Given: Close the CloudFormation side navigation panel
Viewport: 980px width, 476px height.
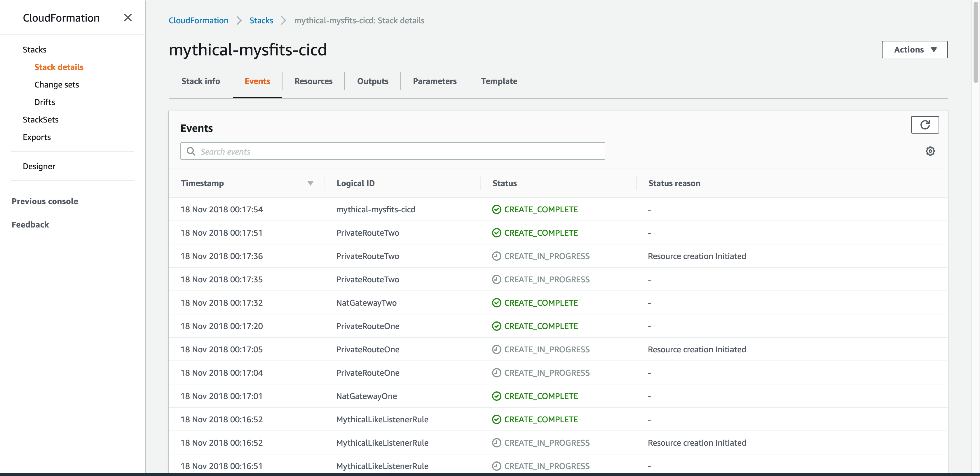Looking at the screenshot, I should [128, 17].
